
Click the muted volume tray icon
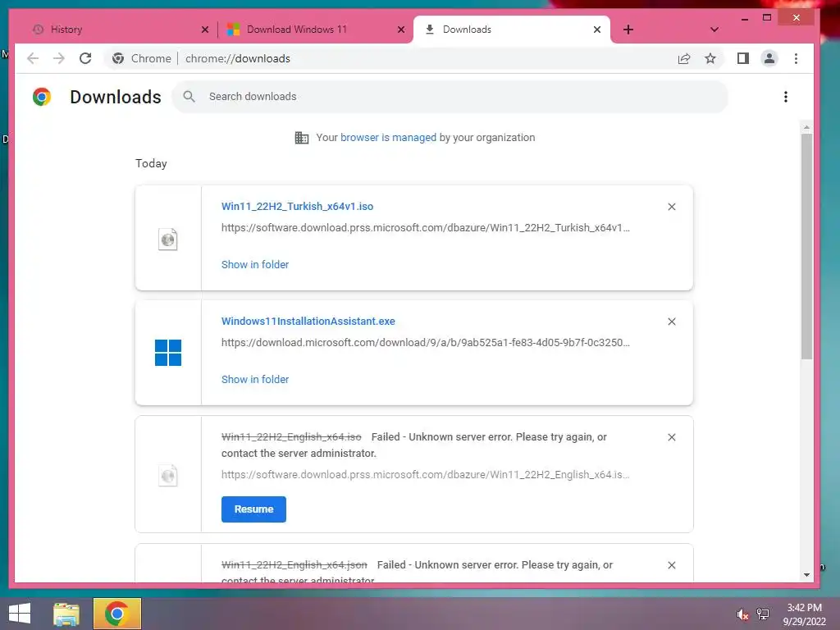(x=742, y=614)
